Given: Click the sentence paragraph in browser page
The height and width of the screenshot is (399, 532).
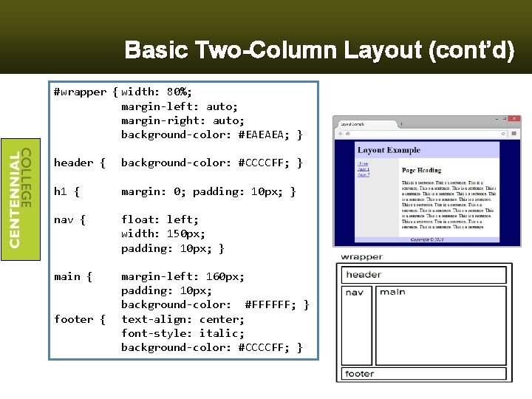Looking at the screenshot, I should pyautogui.click(x=449, y=205).
